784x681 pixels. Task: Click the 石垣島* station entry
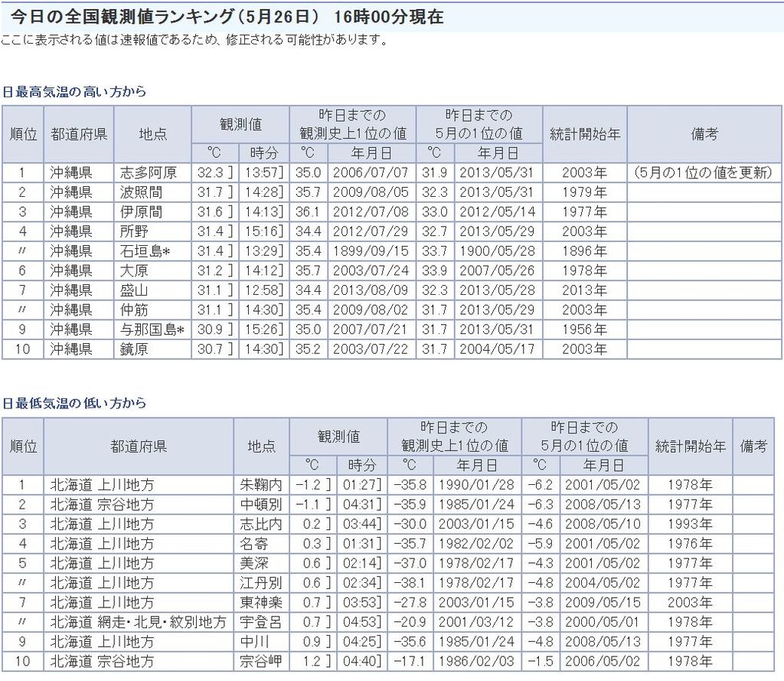pyautogui.click(x=152, y=250)
